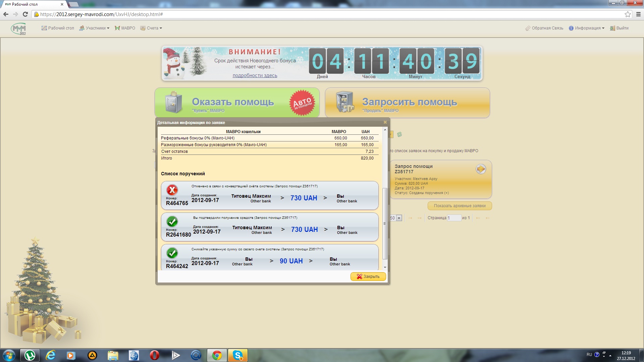644x362 pixels.
Task: Click first page pagination arrow
Action: tap(410, 218)
